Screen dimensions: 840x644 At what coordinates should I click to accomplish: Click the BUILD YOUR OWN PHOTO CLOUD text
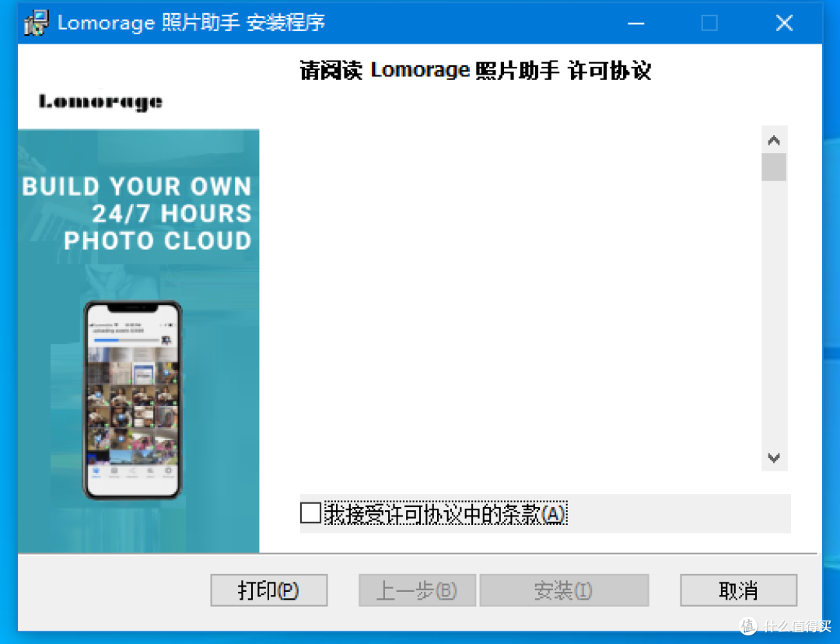click(138, 213)
